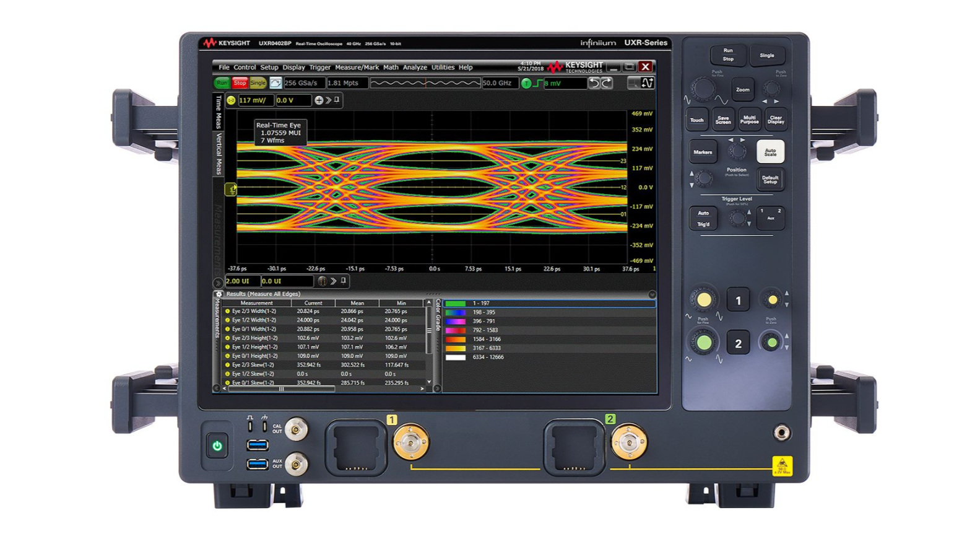Click the 0.0 UI horizontal position field
The width and height of the screenshot is (980, 536).
click(x=287, y=281)
